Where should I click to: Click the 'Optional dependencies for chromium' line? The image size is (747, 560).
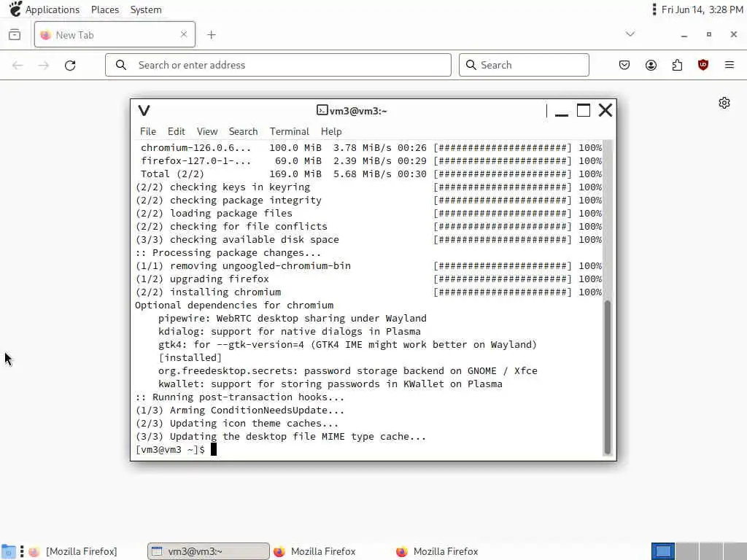click(234, 305)
